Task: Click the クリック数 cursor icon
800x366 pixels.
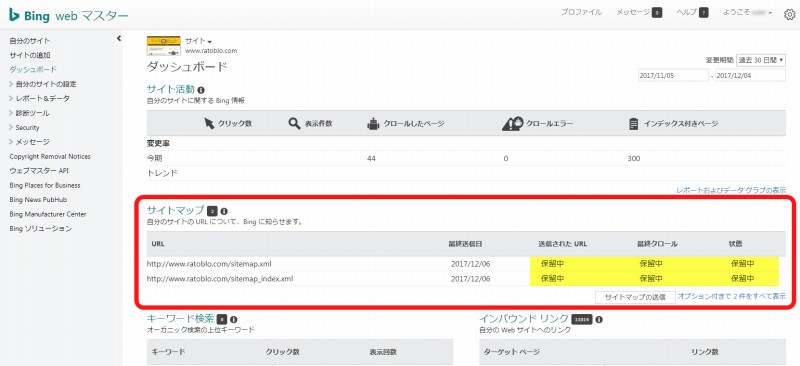Action: click(x=209, y=124)
